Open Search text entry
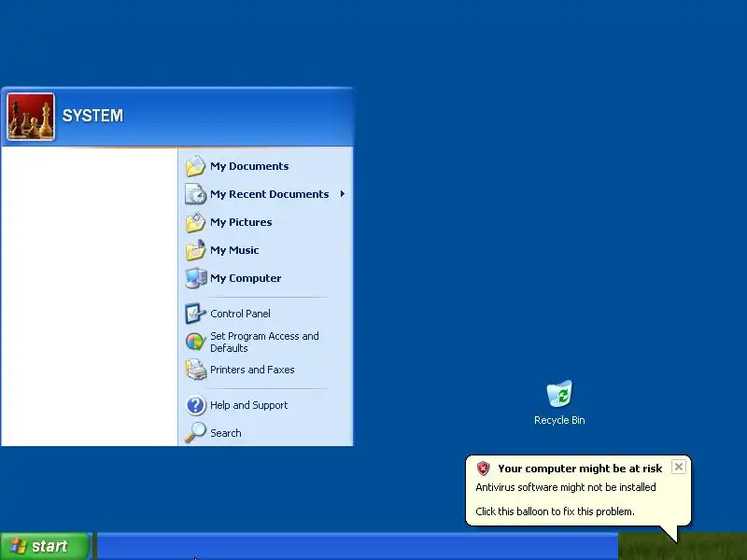 tap(225, 433)
